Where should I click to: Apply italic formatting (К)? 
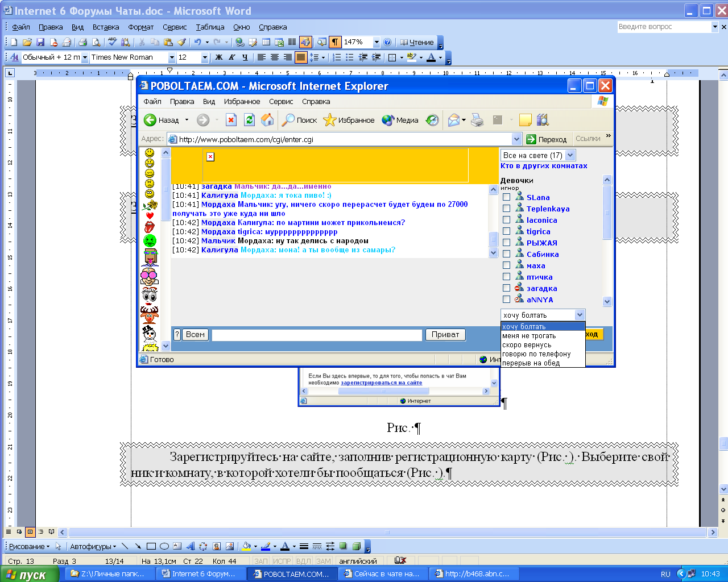232,57
